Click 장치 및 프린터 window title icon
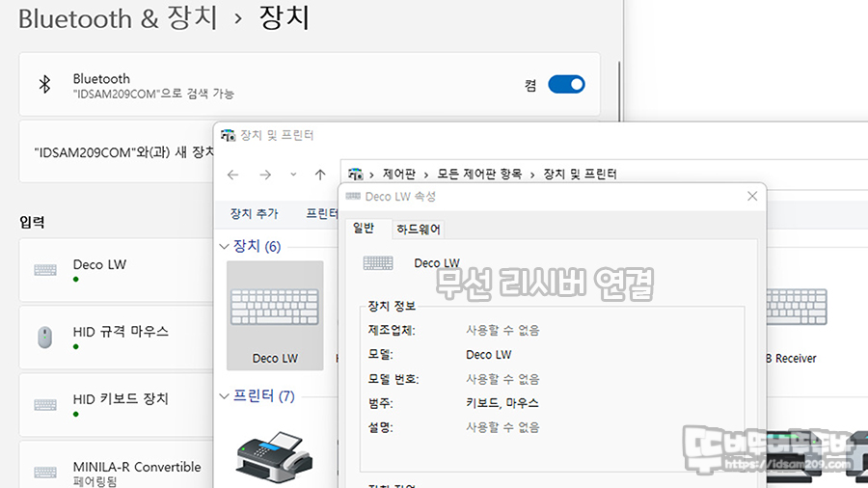Screen dimensions: 868x488 tap(228, 135)
